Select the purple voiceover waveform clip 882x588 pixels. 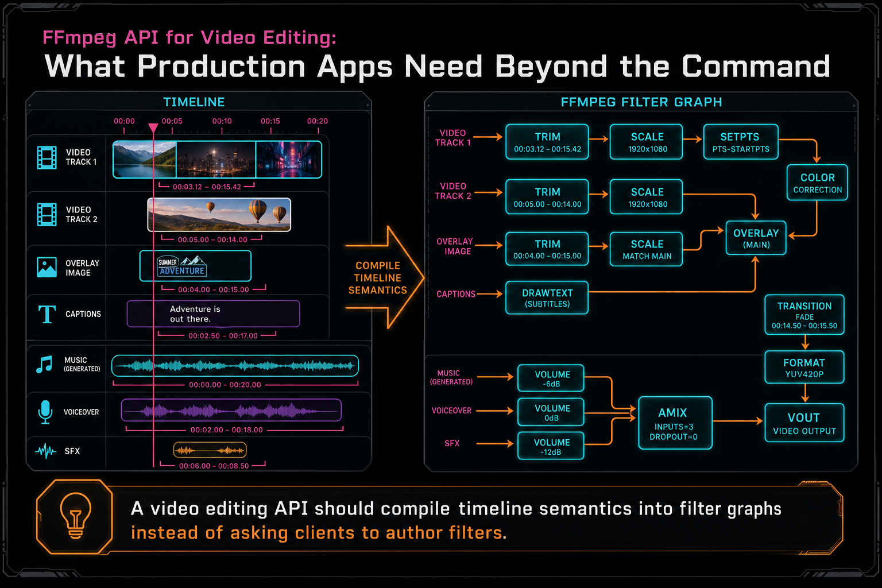point(231,411)
